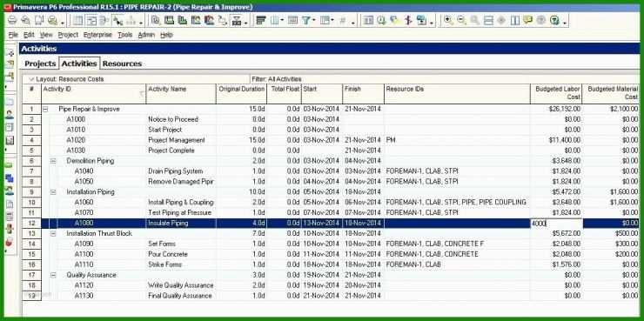Image resolution: width=644 pixels, height=321 pixels.
Task: Click the Help question mark icon
Action: point(554,20)
